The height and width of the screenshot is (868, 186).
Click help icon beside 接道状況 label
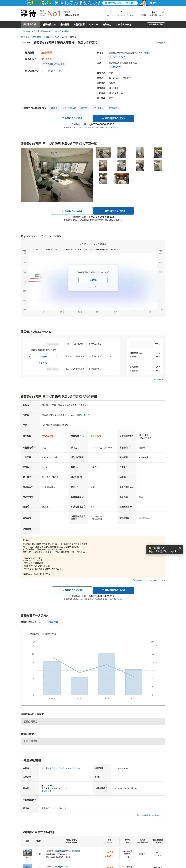(x=32, y=487)
